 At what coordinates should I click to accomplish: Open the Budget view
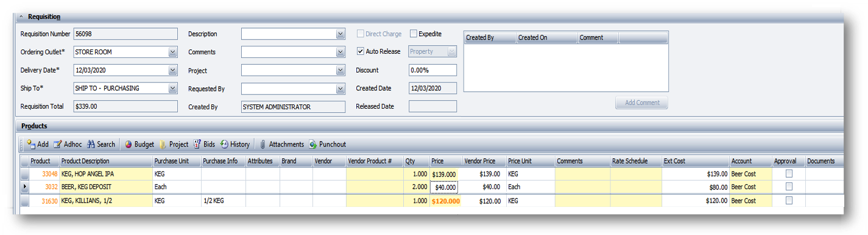pyautogui.click(x=139, y=144)
